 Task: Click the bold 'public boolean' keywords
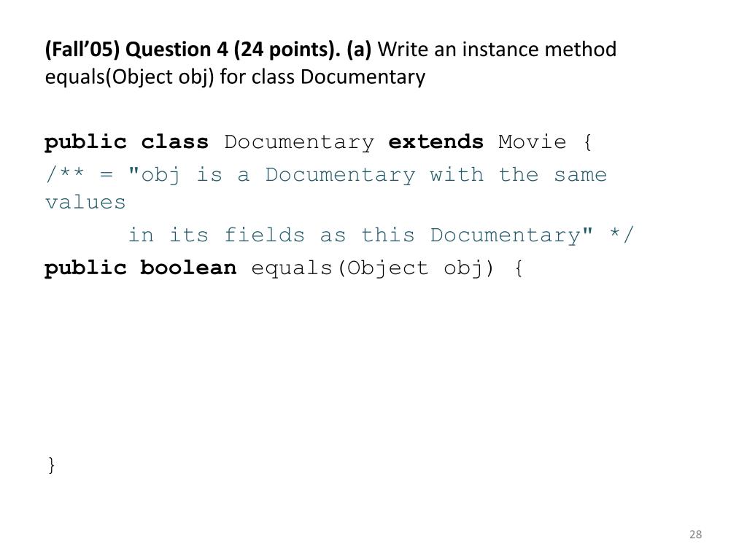[140, 268]
